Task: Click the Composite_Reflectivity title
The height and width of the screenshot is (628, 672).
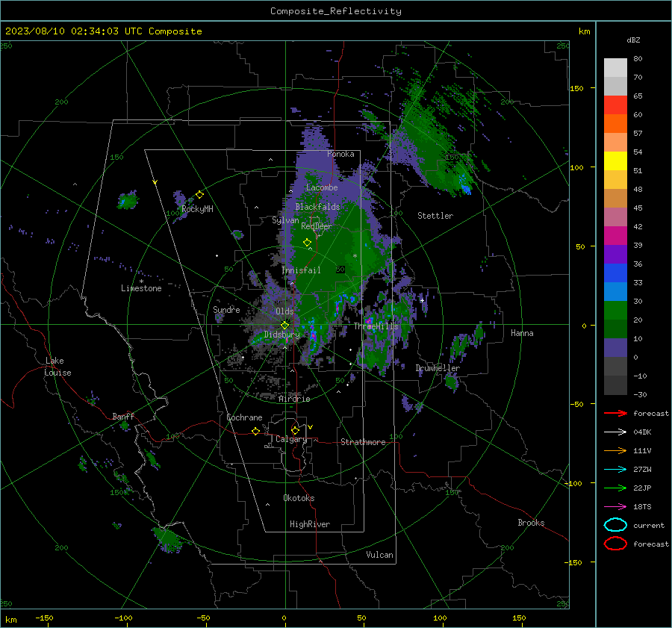Action: (x=336, y=11)
